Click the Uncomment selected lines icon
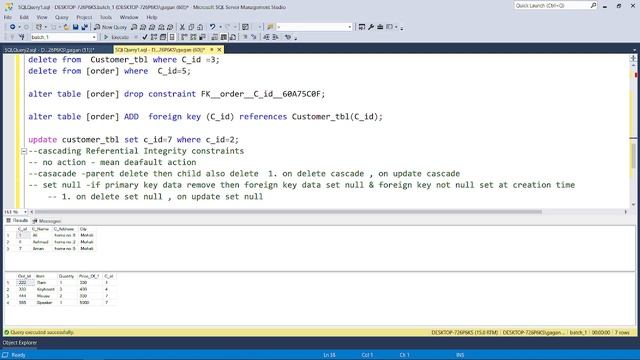Image resolution: width=640 pixels, height=360 pixels. point(254,37)
